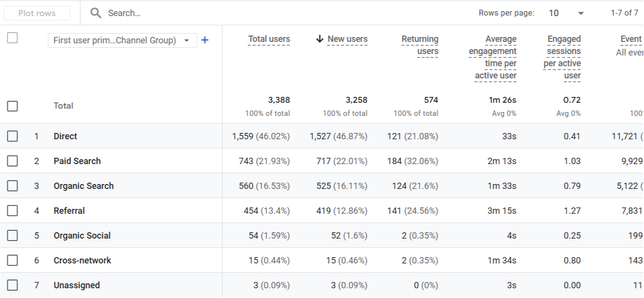Click the 0 (0%) returning users cell
The image size is (644, 298).
point(426,285)
